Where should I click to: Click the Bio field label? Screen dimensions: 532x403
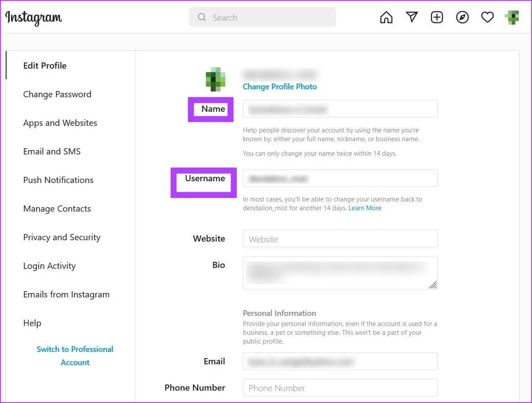click(x=219, y=265)
